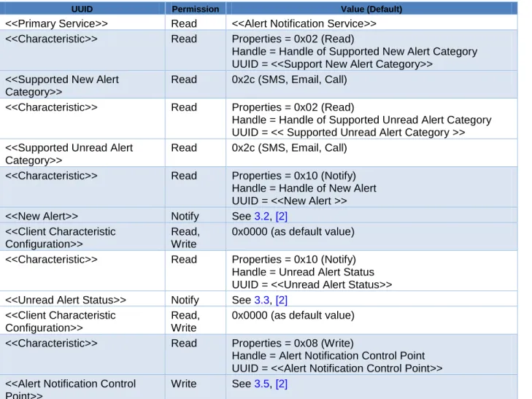Click the UUID column header

pos(82,9)
